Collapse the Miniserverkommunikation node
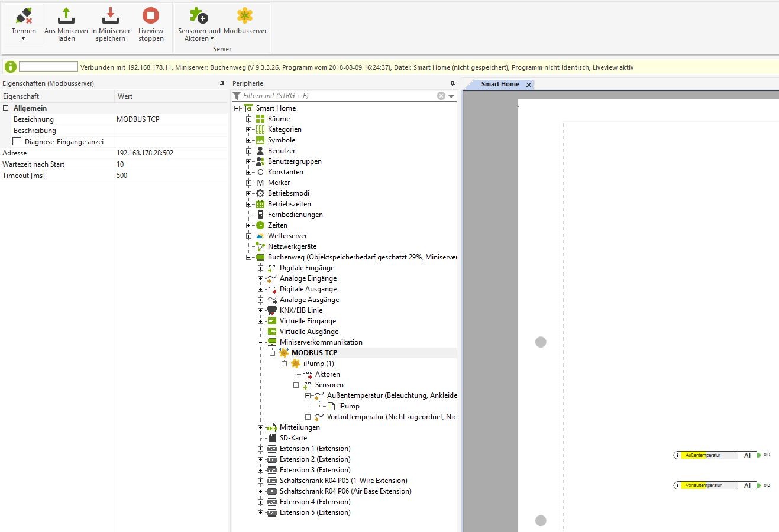 click(261, 342)
